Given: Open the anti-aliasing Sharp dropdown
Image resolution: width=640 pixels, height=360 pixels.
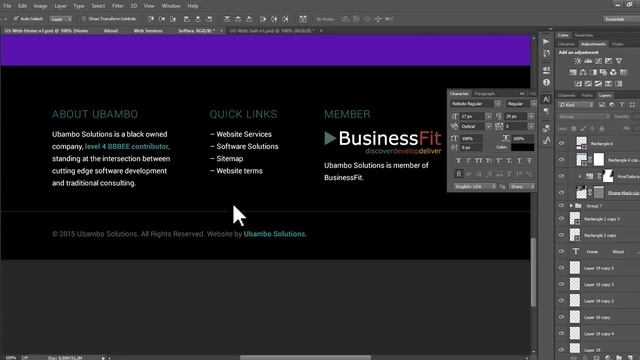Looking at the screenshot, I should pos(521,187).
